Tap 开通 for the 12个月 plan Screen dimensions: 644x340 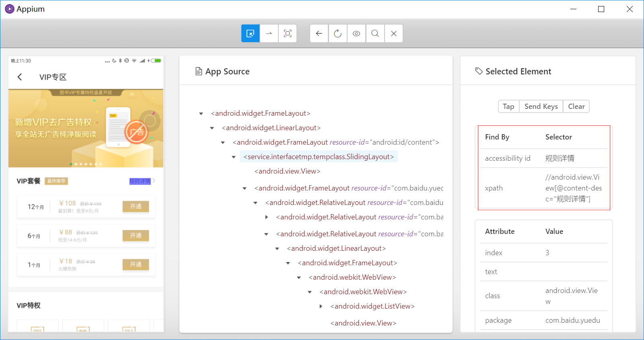pos(136,207)
